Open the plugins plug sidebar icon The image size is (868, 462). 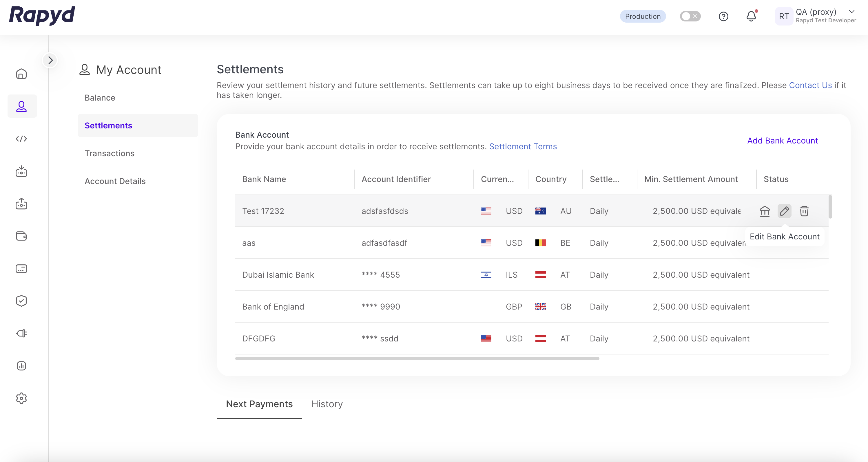click(x=21, y=333)
